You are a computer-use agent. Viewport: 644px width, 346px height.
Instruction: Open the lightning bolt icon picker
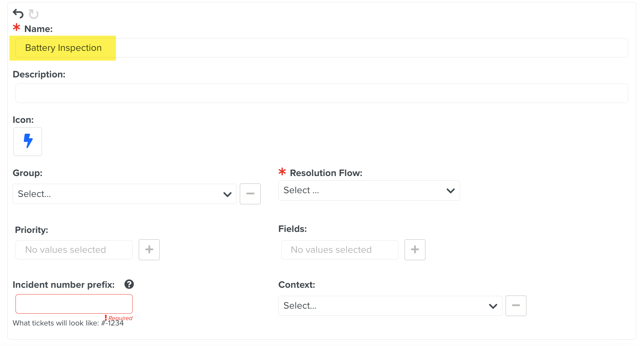(28, 141)
